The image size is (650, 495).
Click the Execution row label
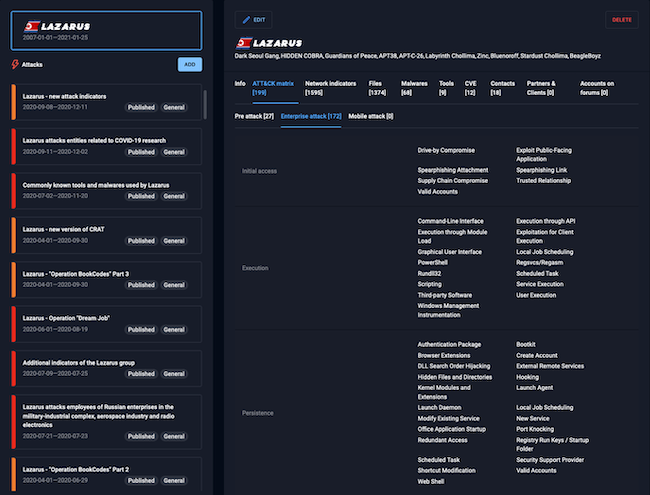click(255, 268)
